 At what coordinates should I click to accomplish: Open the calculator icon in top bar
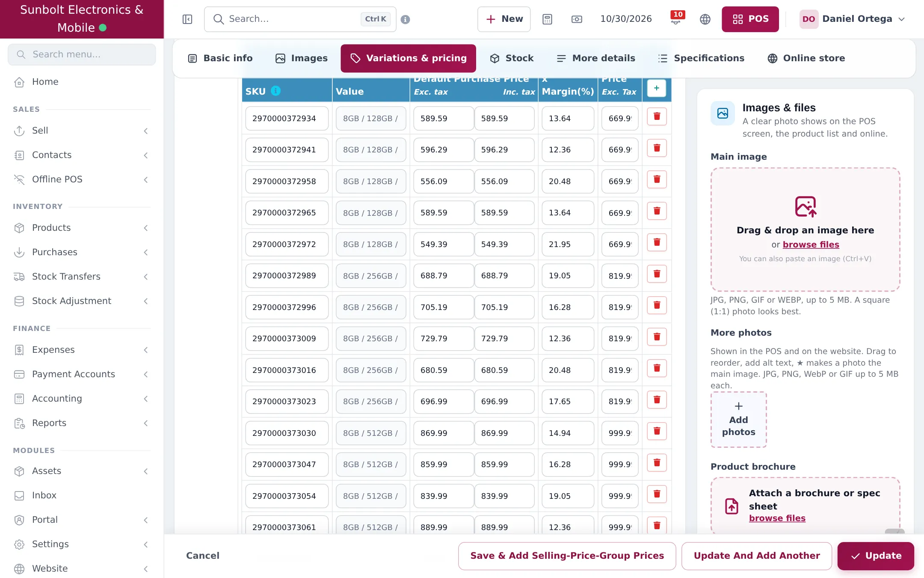pos(547,19)
